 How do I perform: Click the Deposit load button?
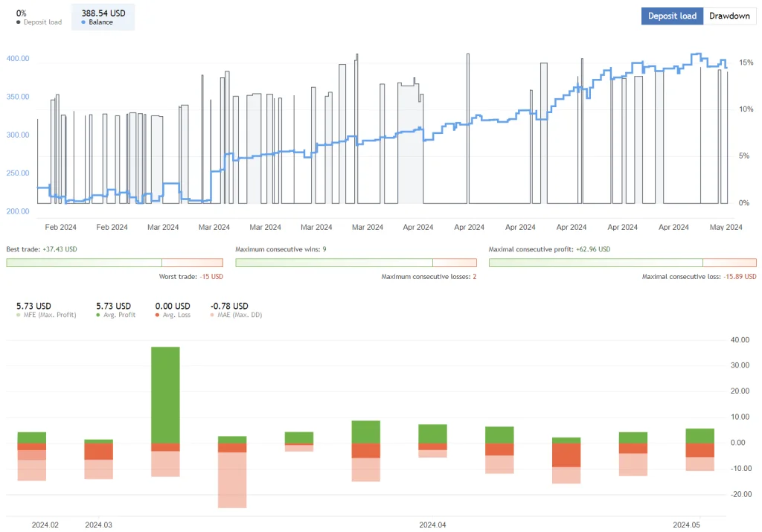(x=672, y=16)
